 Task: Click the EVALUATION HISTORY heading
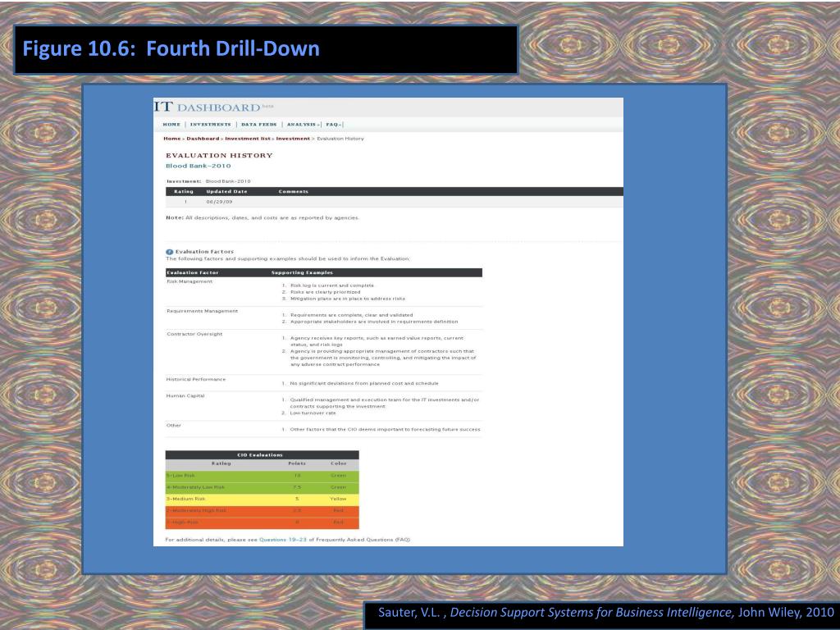point(219,155)
